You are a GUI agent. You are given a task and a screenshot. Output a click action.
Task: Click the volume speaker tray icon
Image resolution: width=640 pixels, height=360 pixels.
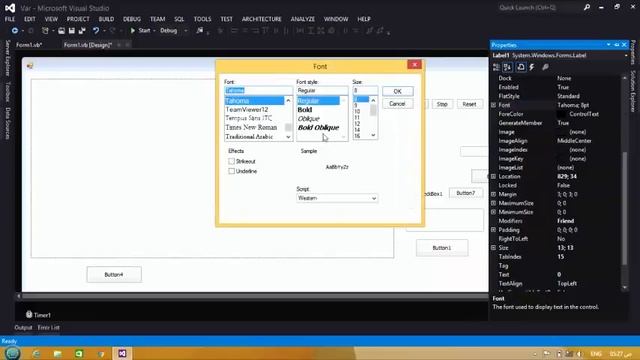tap(580, 354)
